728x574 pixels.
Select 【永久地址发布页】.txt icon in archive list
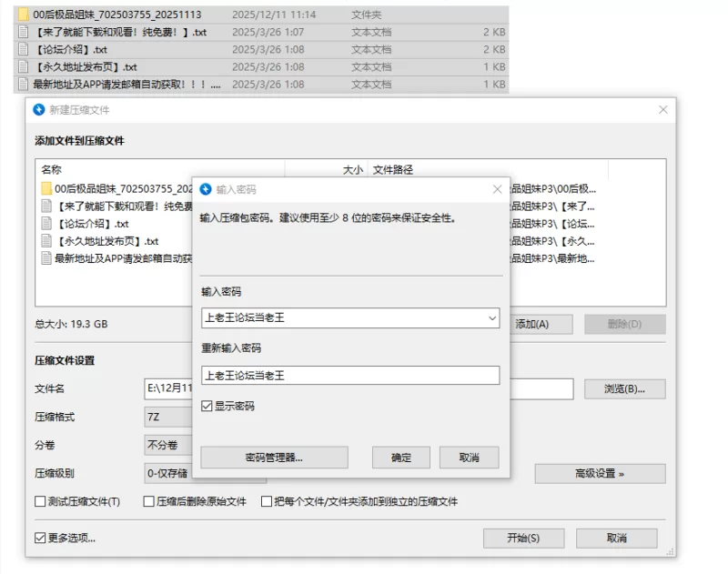[x=45, y=241]
